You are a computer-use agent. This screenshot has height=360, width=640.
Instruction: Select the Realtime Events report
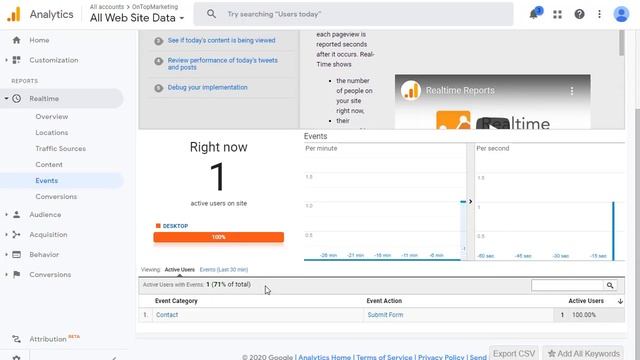(47, 180)
